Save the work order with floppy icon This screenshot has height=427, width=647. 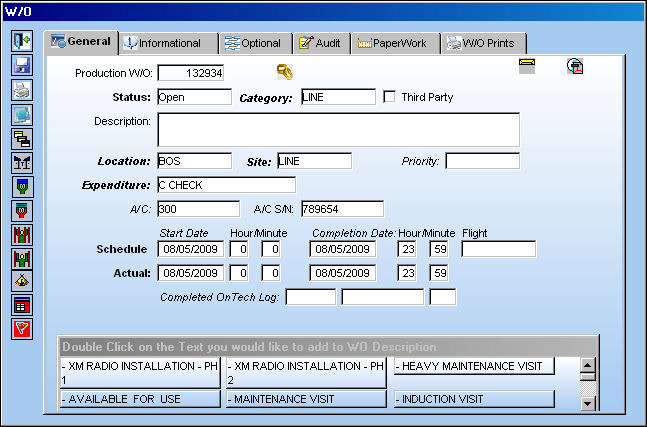click(22, 66)
